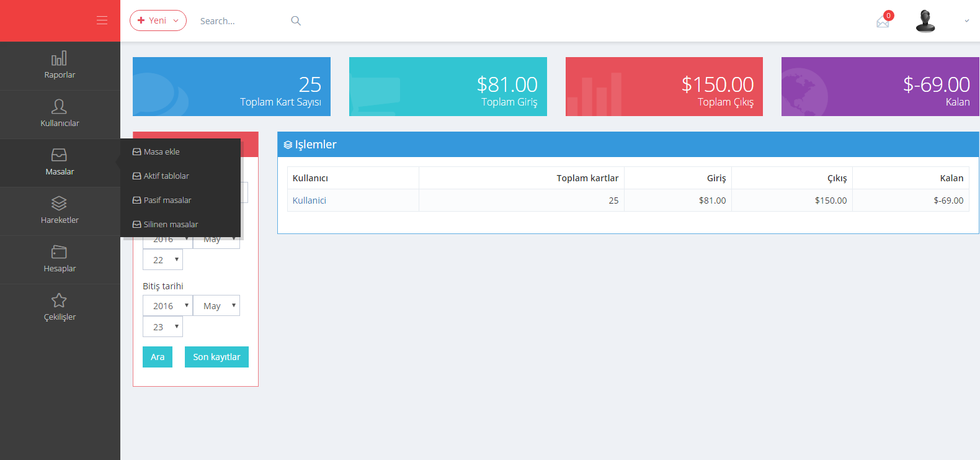
Task: Click the Son kayıtlar button
Action: (x=216, y=357)
